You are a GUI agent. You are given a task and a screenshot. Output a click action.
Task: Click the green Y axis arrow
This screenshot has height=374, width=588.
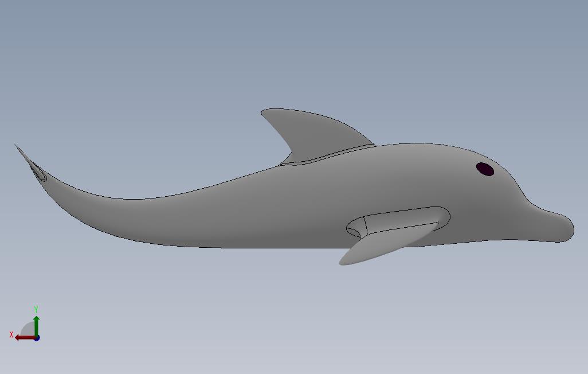36,326
